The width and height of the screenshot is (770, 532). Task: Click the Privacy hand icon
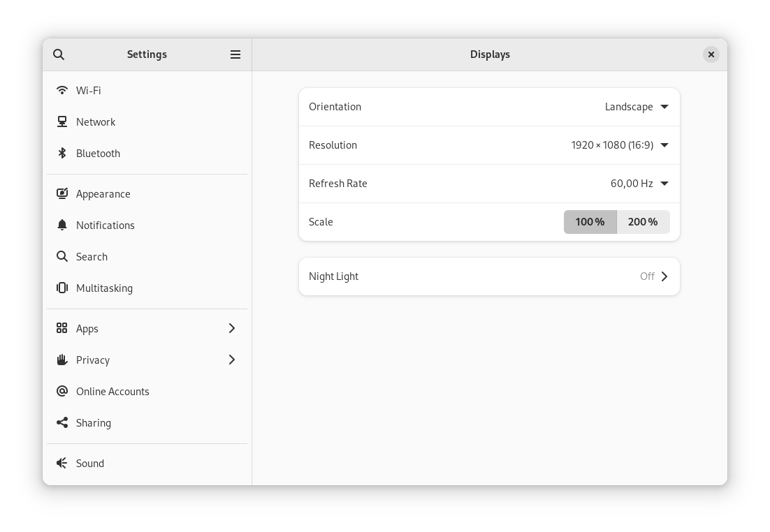62,360
